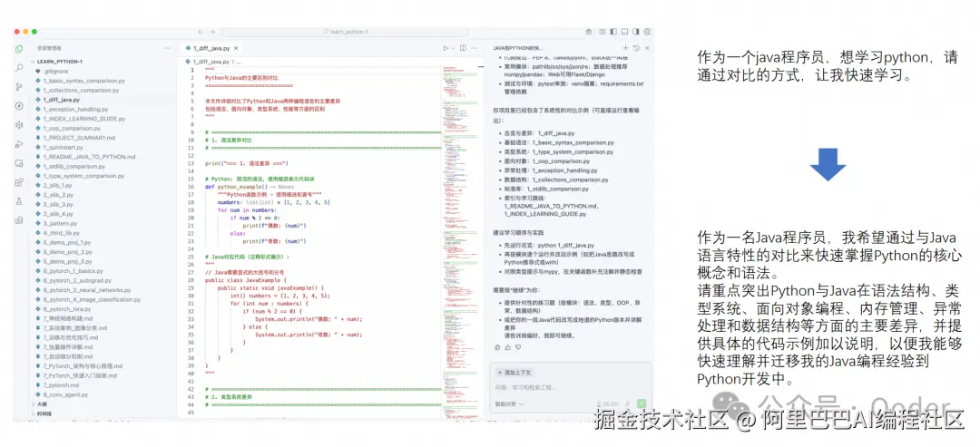Open run options dropdown beside play button
This screenshot has width=980, height=447.
(452, 48)
